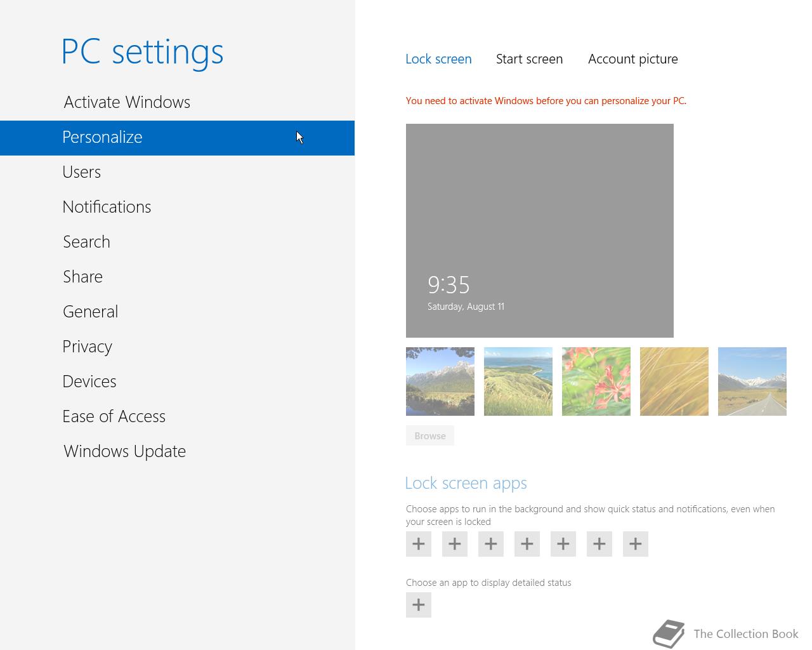
Task: Switch to the Account picture tab
Action: point(632,59)
